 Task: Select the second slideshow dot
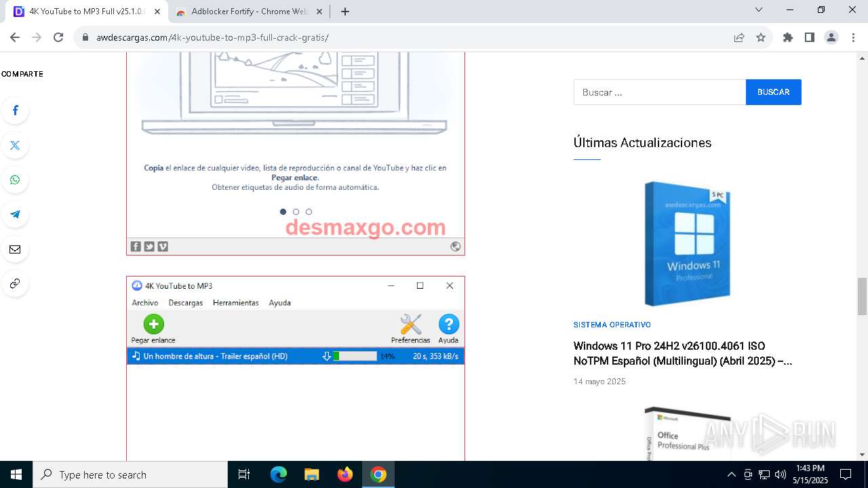point(296,211)
